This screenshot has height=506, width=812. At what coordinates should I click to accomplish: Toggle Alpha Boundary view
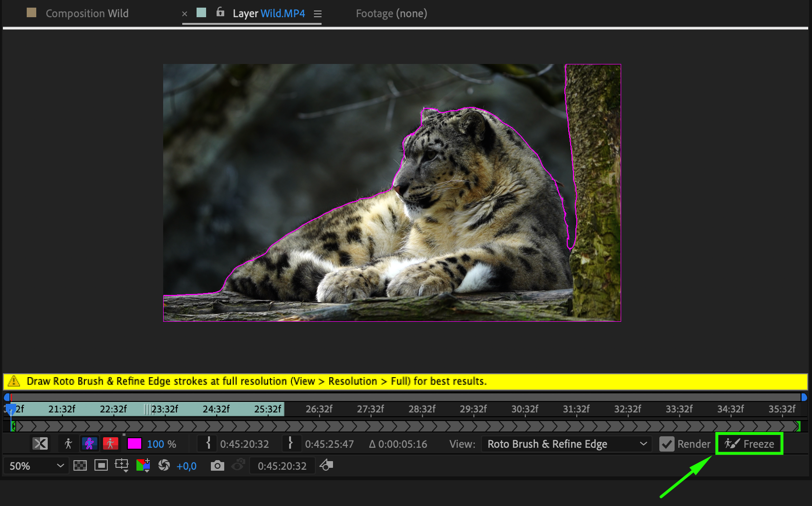89,444
